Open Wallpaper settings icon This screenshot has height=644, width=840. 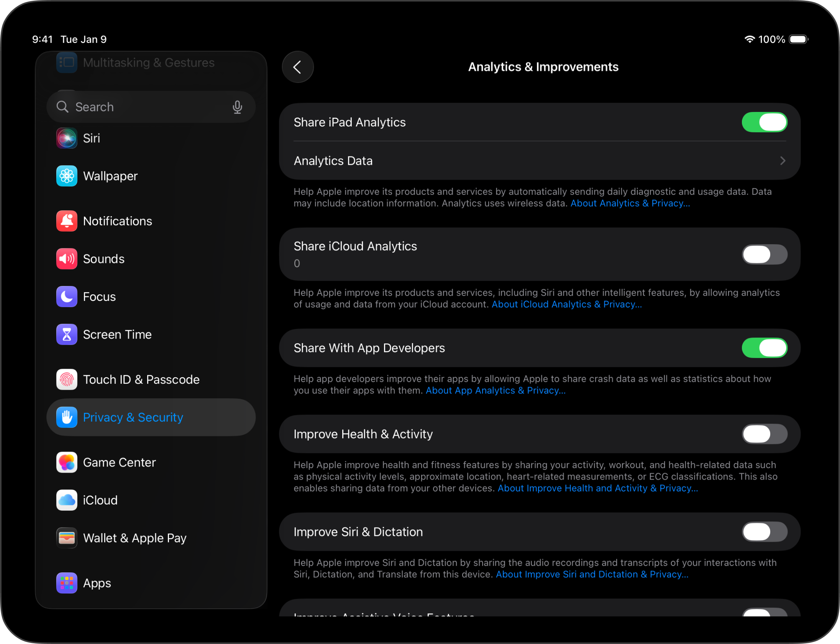click(x=67, y=176)
